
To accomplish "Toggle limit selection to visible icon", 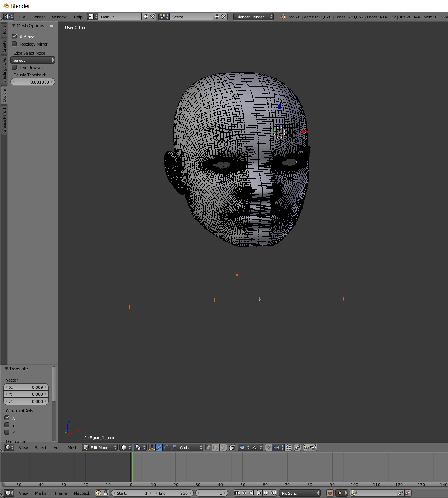I will 232,447.
